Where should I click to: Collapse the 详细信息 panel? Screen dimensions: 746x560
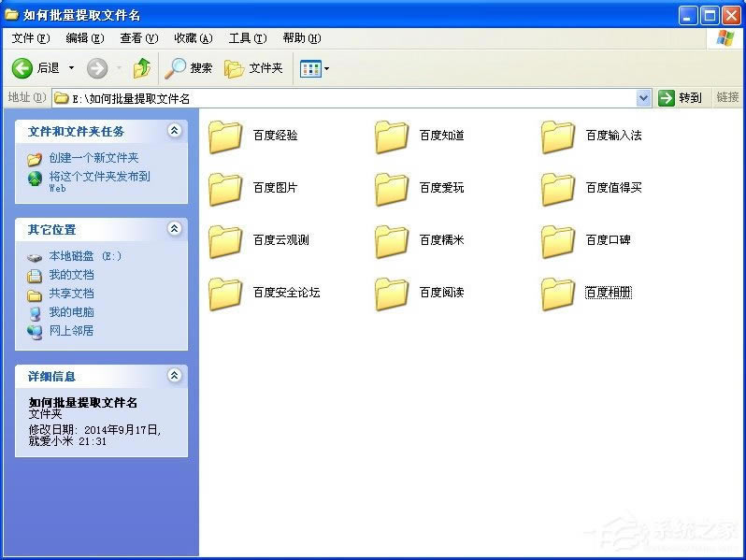(175, 376)
